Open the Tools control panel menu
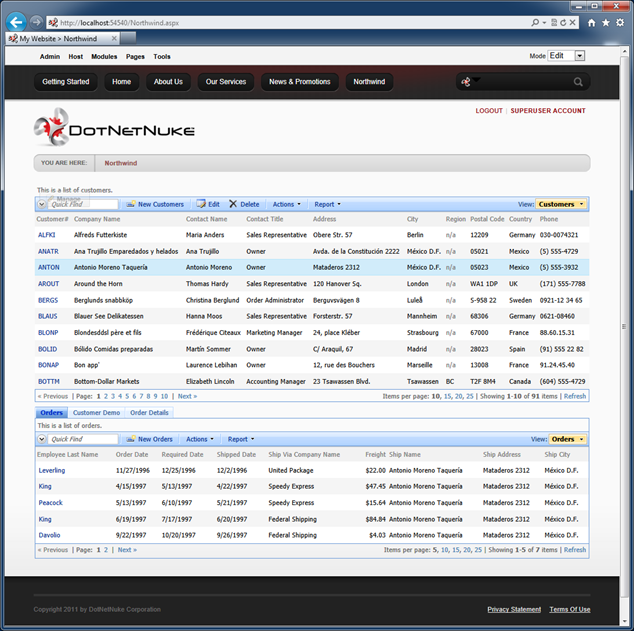634x631 pixels. [x=162, y=57]
